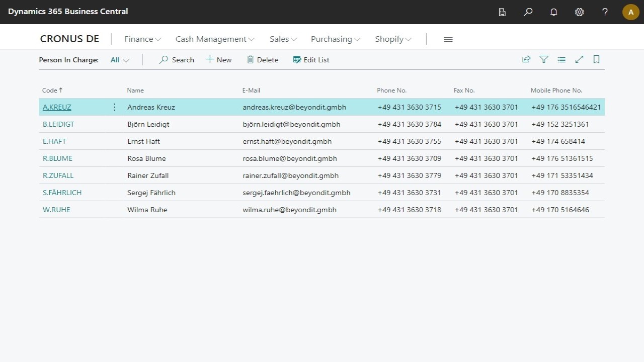Image resolution: width=644 pixels, height=362 pixels.
Task: Open notifications bell icon
Action: click(553, 12)
